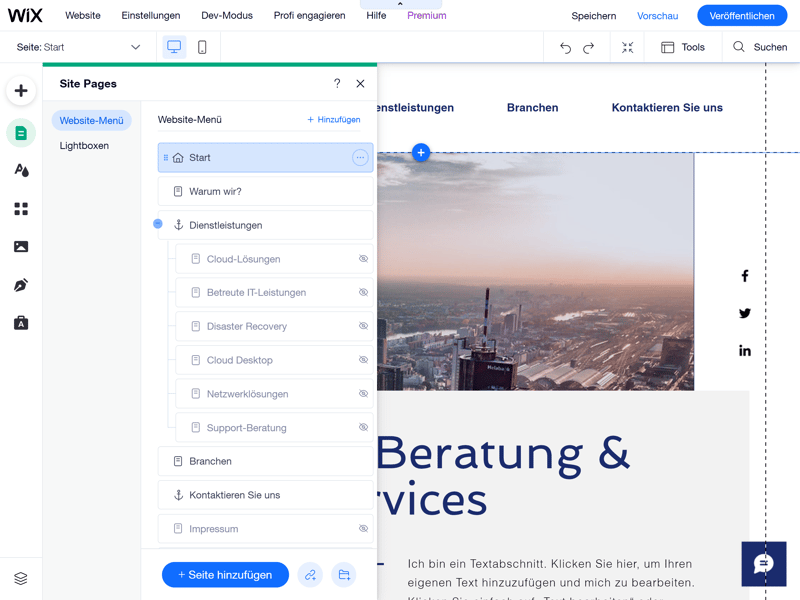Viewport: 800px width, 600px height.
Task: Open Vorschau preview
Action: point(658,16)
